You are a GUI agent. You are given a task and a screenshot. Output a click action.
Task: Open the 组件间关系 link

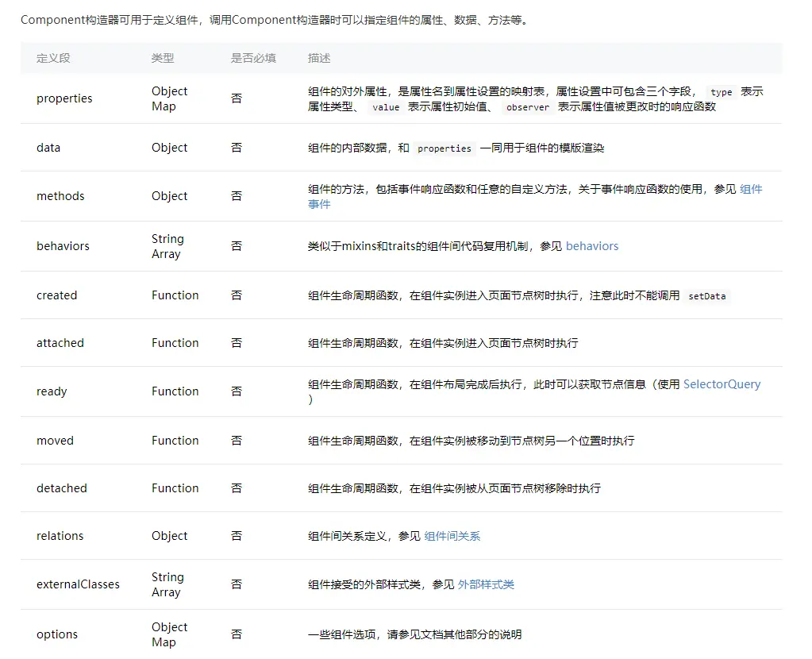(x=452, y=536)
